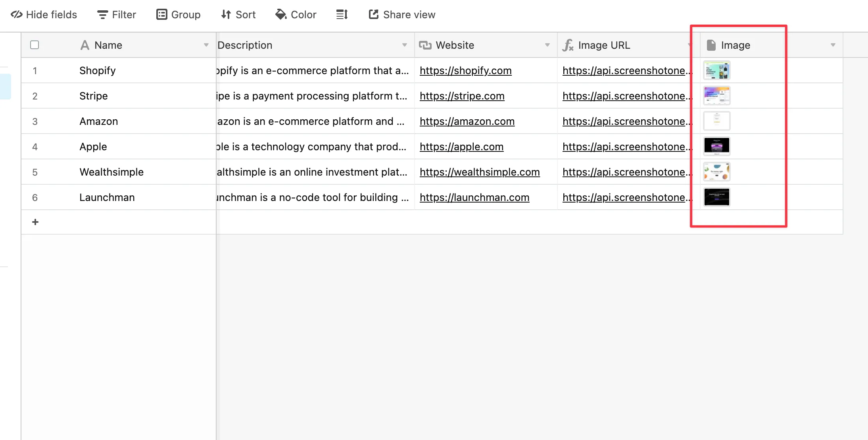This screenshot has width=868, height=440.
Task: Expand the Website column options menu
Action: tap(548, 45)
